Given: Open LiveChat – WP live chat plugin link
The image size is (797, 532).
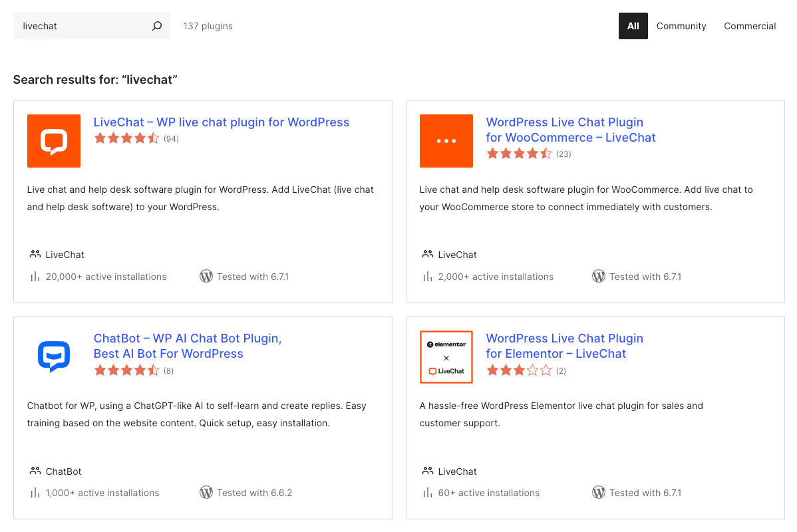Looking at the screenshot, I should (221, 122).
